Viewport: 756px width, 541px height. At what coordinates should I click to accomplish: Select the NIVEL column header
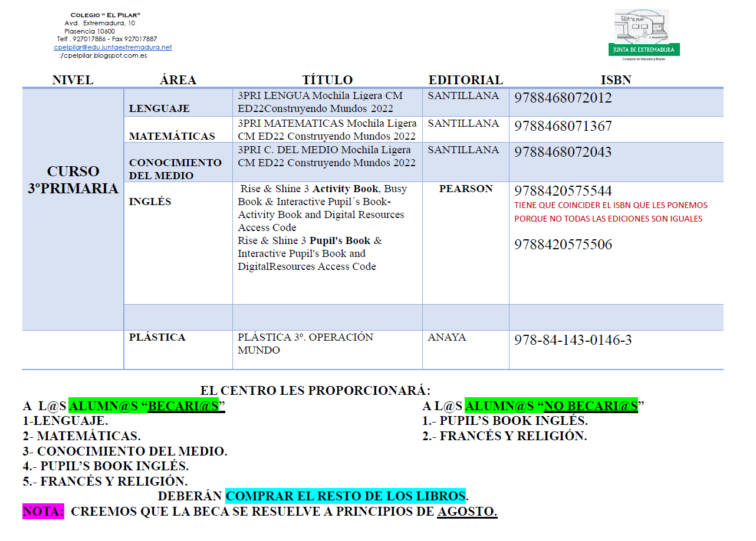click(x=73, y=80)
